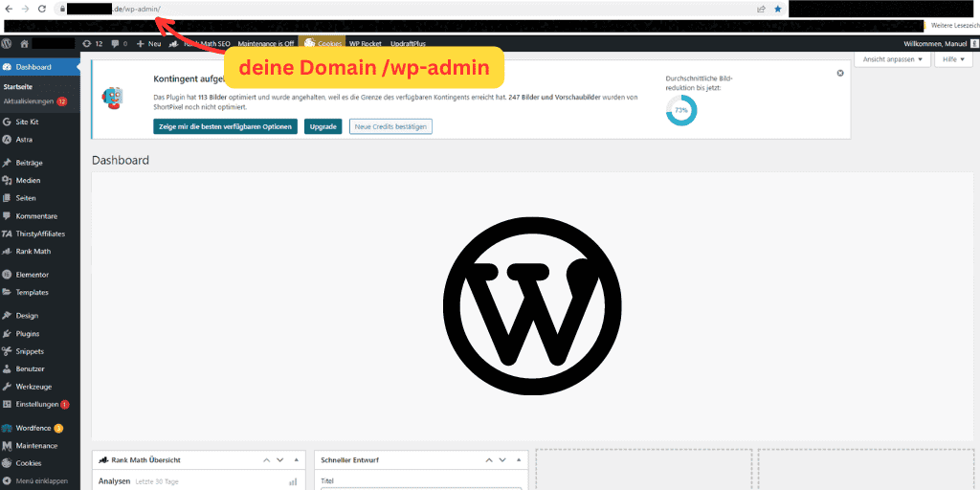Open Weitere Lesezeichen bookmarks folder

tap(956, 26)
